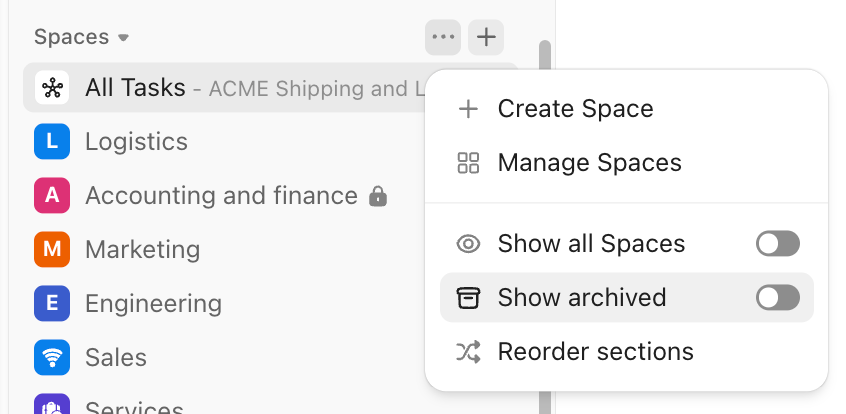This screenshot has height=414, width=846.
Task: Click the lock icon beside Accounting and finance
Action: pos(377,196)
